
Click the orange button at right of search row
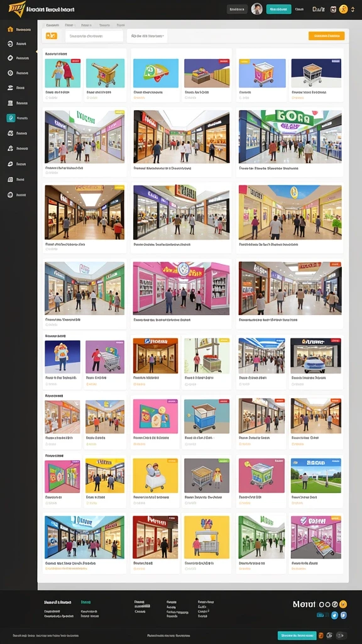click(x=326, y=36)
